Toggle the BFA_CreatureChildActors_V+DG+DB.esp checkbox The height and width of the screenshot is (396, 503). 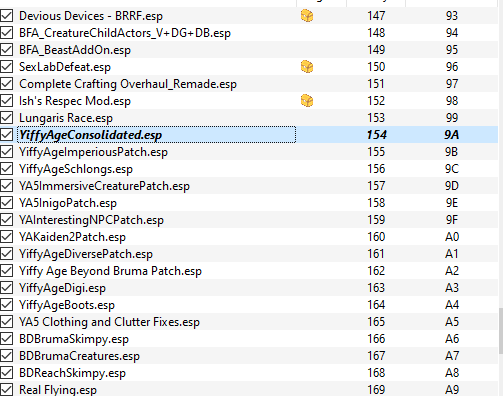[6, 33]
